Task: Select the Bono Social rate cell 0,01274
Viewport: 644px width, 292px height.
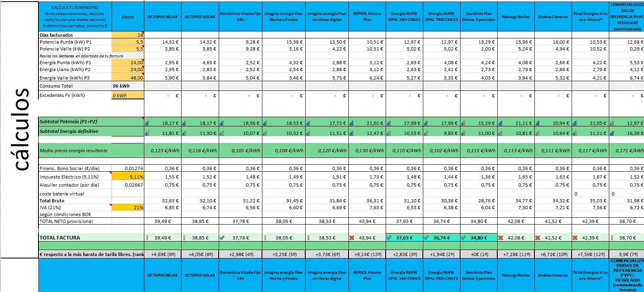Action: (x=128, y=168)
